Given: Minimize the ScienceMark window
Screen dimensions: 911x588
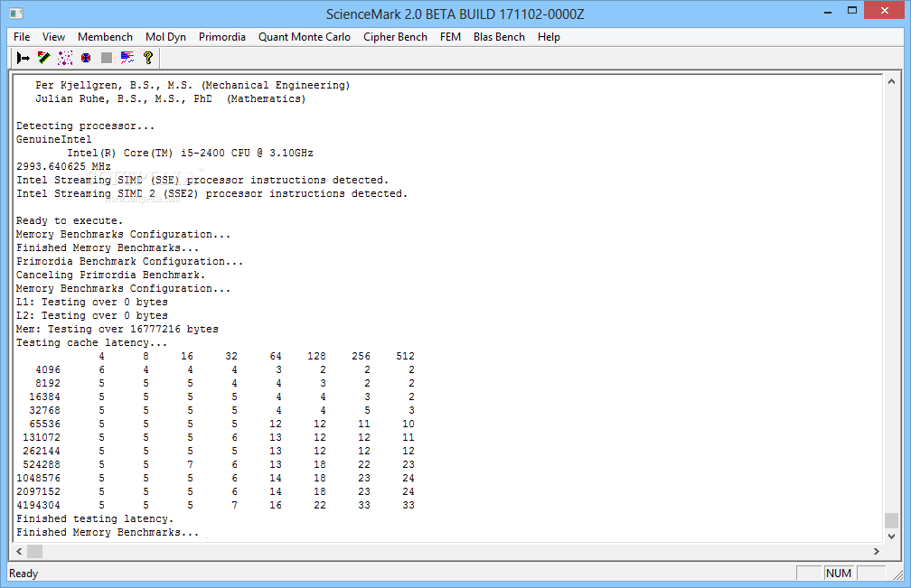Looking at the screenshot, I should 827,11.
